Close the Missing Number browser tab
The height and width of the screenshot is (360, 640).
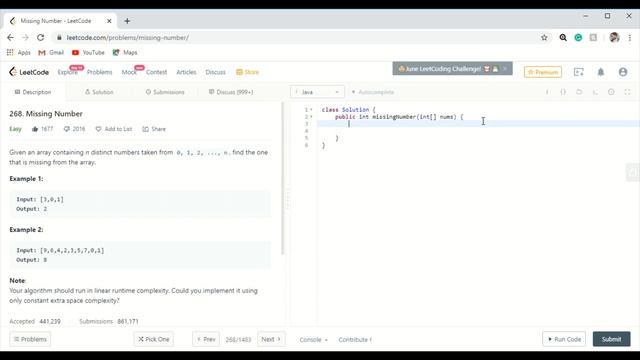click(109, 21)
